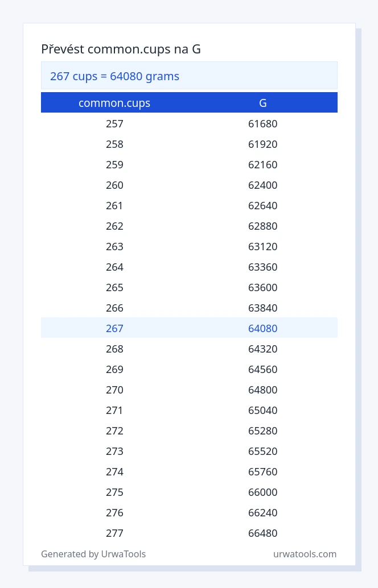Open the urwatools.com link in the footer
Viewport: 378px width, 588px height.
(x=305, y=554)
